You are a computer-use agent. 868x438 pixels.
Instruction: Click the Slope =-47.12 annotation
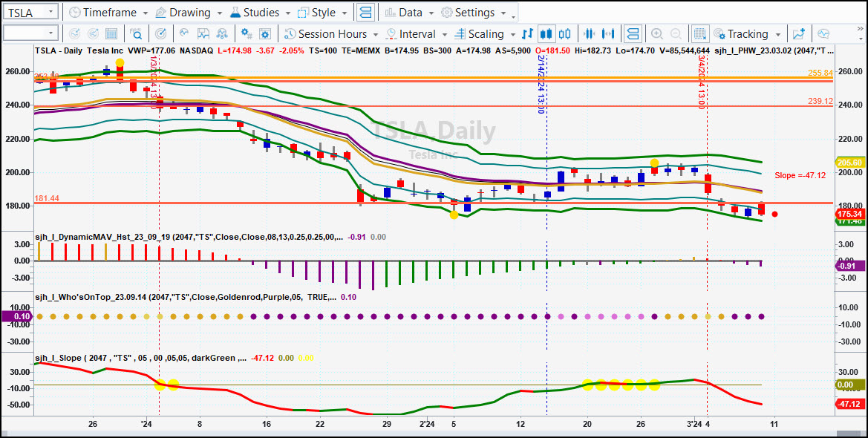point(800,175)
